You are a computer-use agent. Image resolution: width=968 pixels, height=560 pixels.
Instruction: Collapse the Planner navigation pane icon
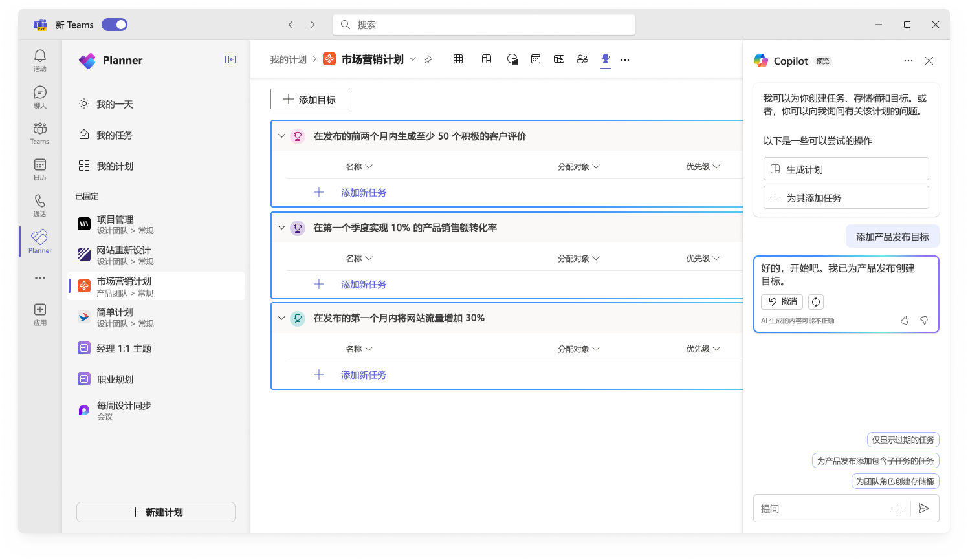point(230,59)
